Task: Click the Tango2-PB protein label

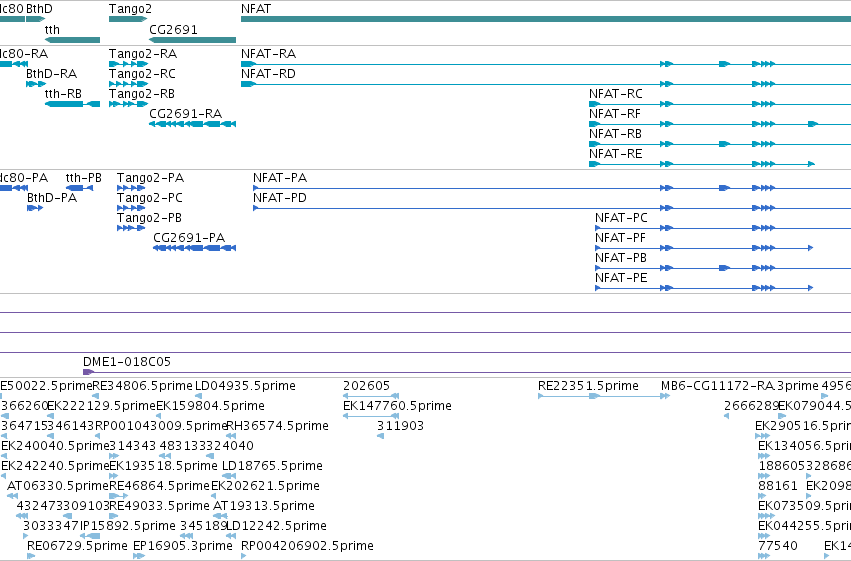Action: 149,218
